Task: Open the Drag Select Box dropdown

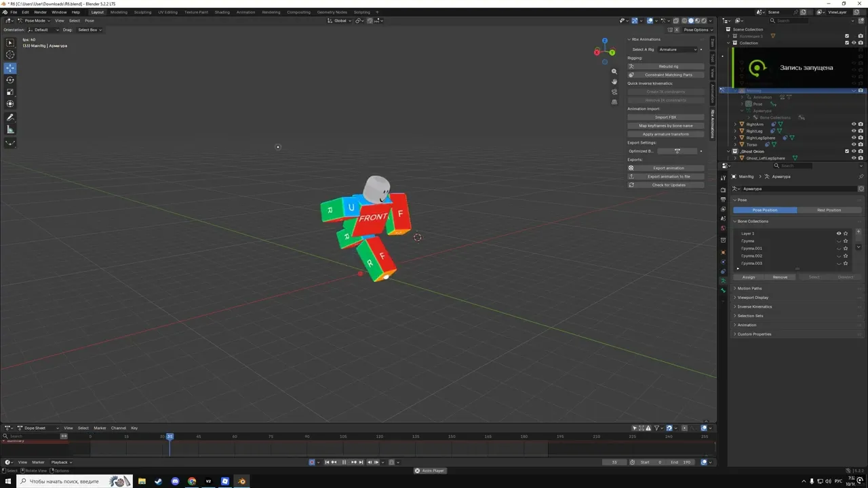Action: [89, 30]
